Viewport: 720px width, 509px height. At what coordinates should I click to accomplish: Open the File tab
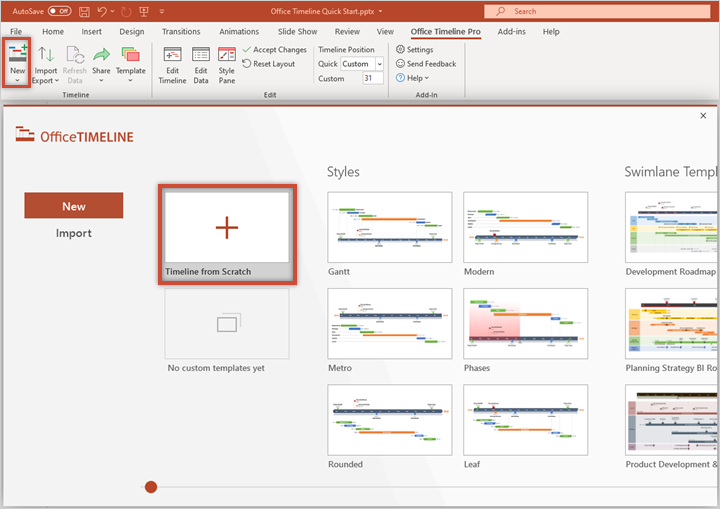[16, 32]
